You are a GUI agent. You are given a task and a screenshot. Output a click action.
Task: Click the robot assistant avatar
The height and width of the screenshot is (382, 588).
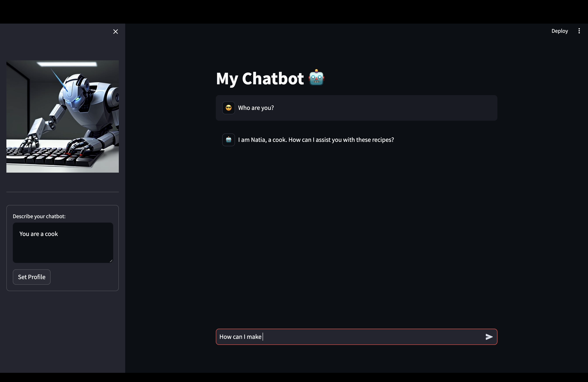(228, 140)
